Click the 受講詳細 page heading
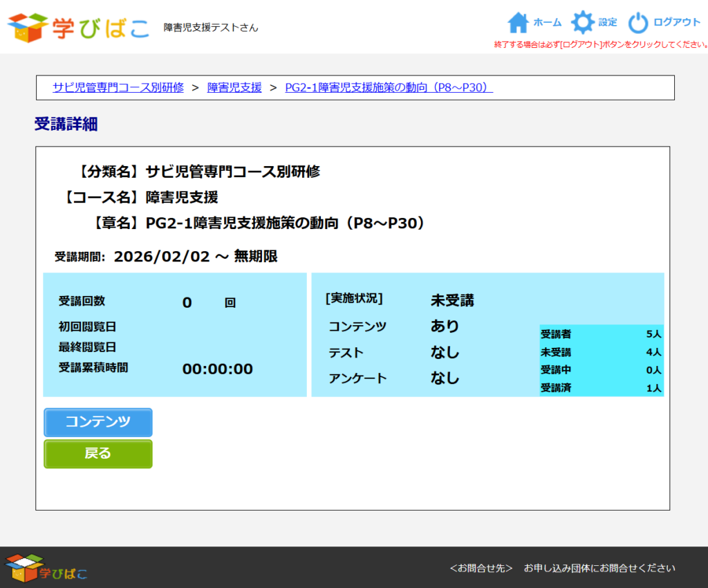Viewport: 708px width, 588px height. pyautogui.click(x=66, y=125)
